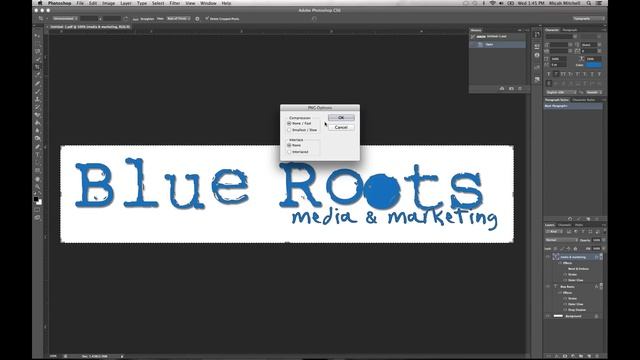Image resolution: width=640 pixels, height=360 pixels.
Task: Change screen mode icon in toolbox
Action: click(38, 218)
